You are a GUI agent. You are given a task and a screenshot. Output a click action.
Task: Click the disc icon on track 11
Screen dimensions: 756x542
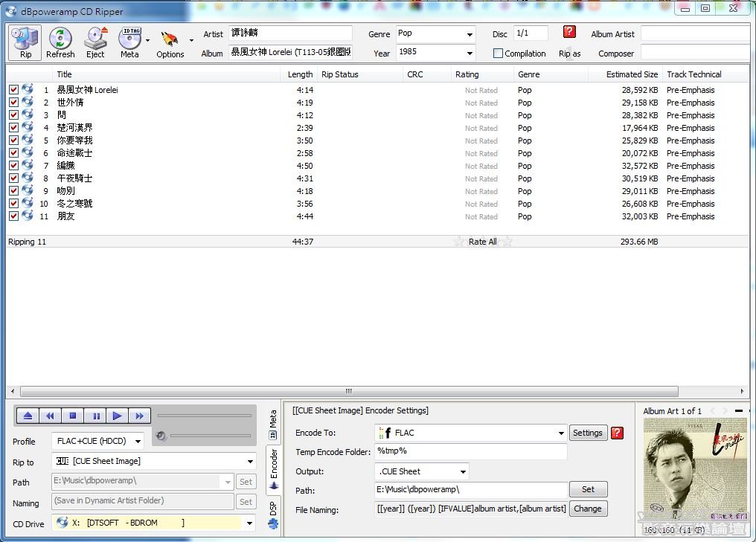(x=28, y=216)
